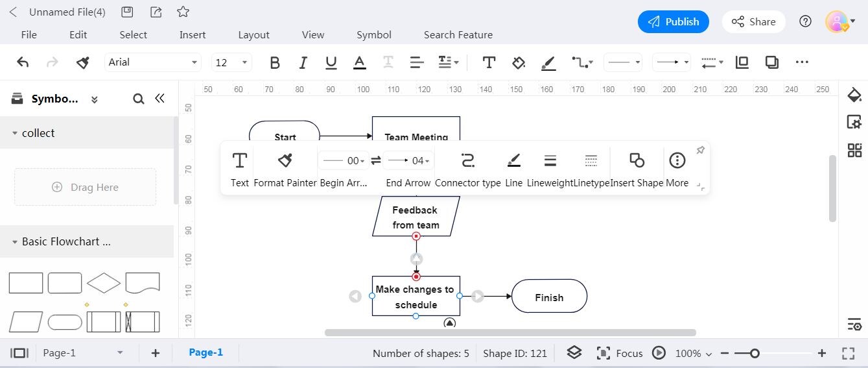Click the send to back icon
This screenshot has width=868, height=368.
(x=771, y=62)
